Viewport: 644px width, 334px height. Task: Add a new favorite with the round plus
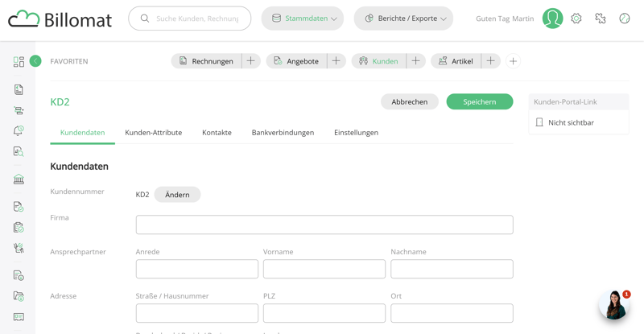pyautogui.click(x=513, y=61)
